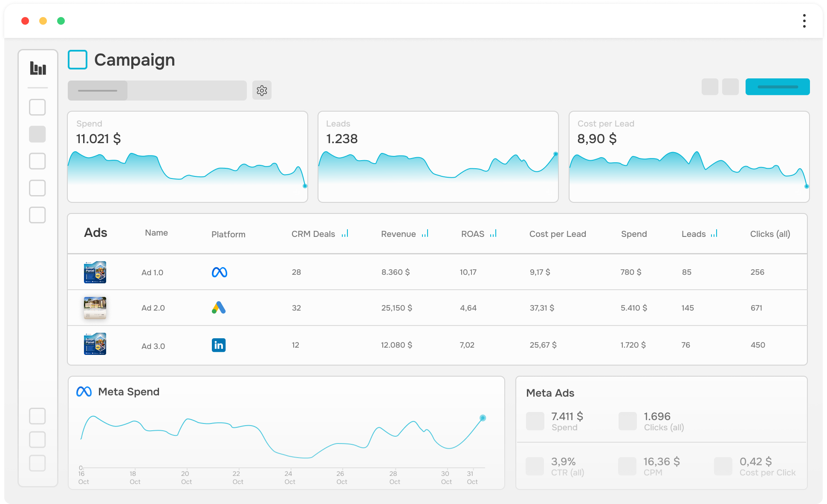Image resolution: width=827 pixels, height=504 pixels.
Task: Click ROAS value 7,02
Action: point(467,345)
